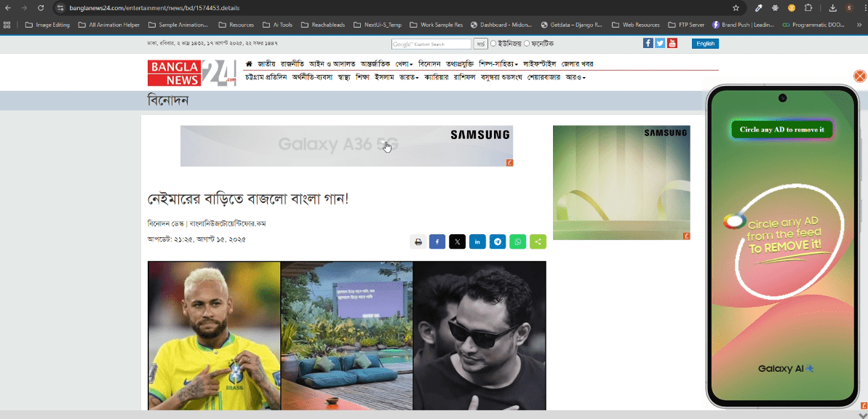
Task: Share the article via Telegram
Action: tap(498, 242)
